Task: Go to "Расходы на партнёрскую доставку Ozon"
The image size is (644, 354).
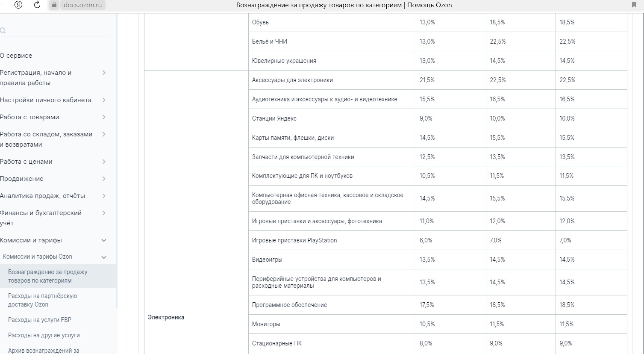Action: pos(43,300)
